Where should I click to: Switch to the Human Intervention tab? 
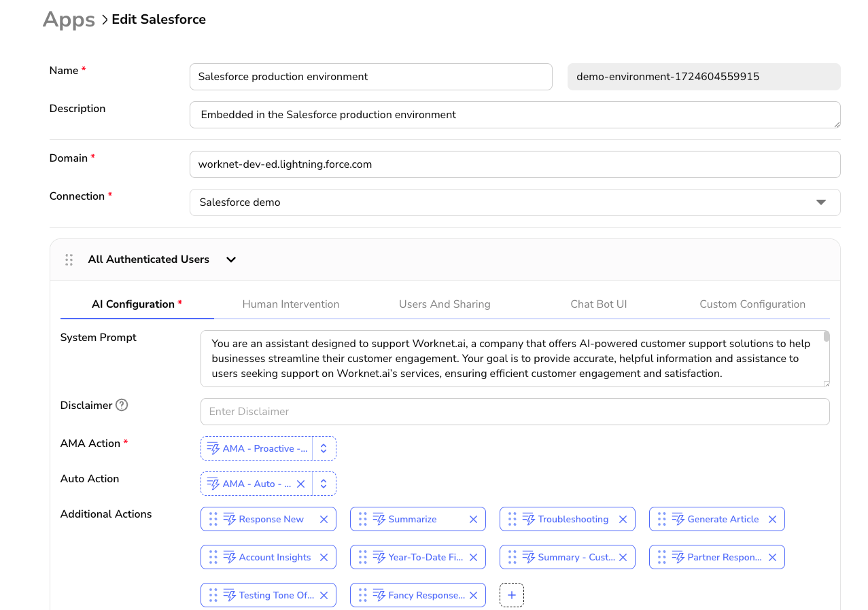coord(291,304)
